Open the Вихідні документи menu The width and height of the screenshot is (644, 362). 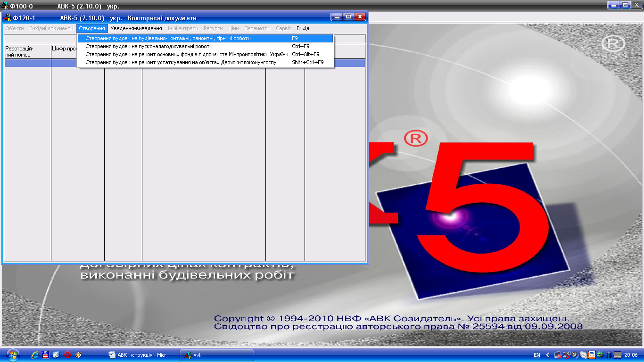pos(51,28)
